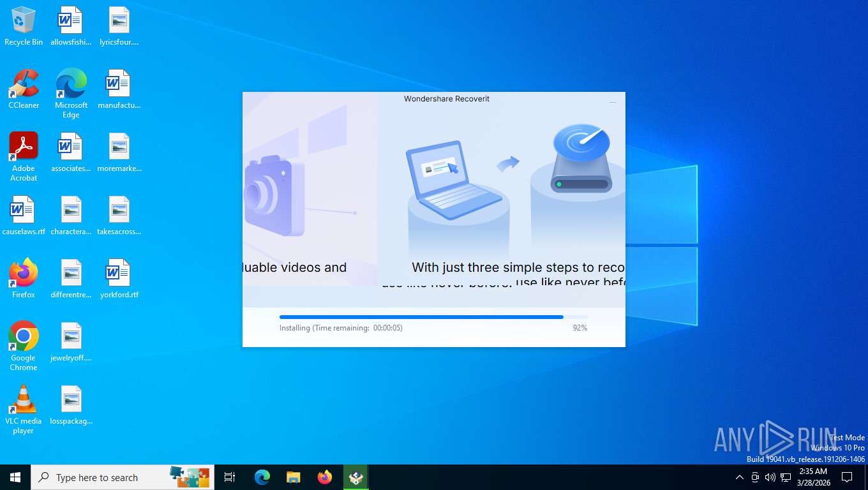Show hidden system tray icons
Image resolution: width=868 pixels, height=490 pixels.
pyautogui.click(x=740, y=477)
